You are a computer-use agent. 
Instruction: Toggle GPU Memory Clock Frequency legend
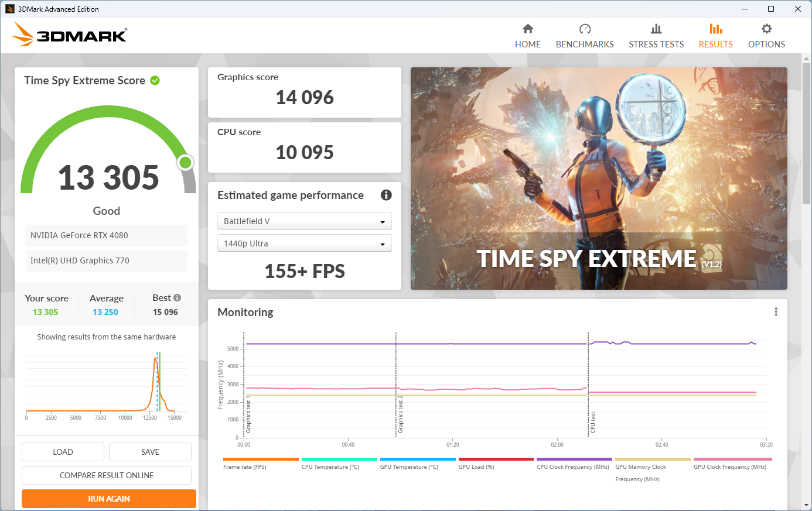tap(640, 473)
